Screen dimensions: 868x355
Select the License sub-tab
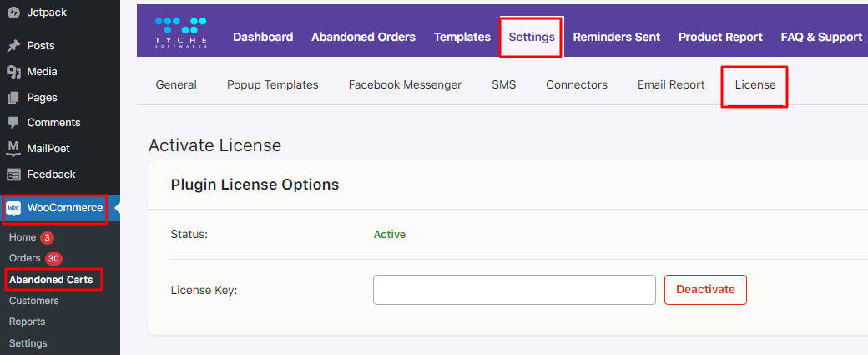pyautogui.click(x=755, y=84)
